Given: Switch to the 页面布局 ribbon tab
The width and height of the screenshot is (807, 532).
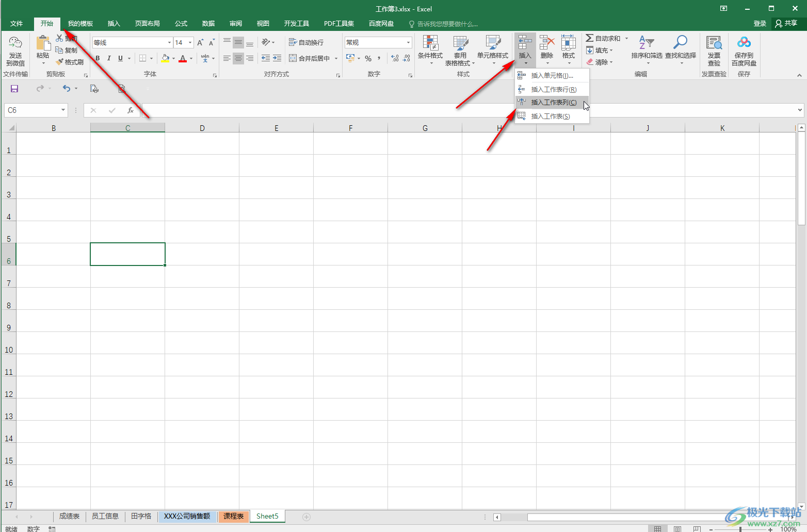Looking at the screenshot, I should (x=147, y=24).
